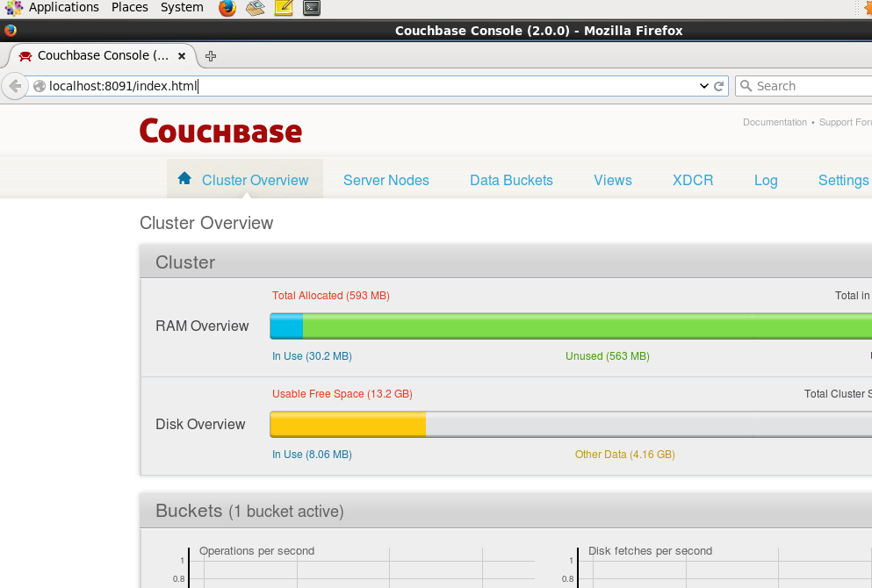
Task: Expand the URL history dropdown arrow
Action: (704, 86)
